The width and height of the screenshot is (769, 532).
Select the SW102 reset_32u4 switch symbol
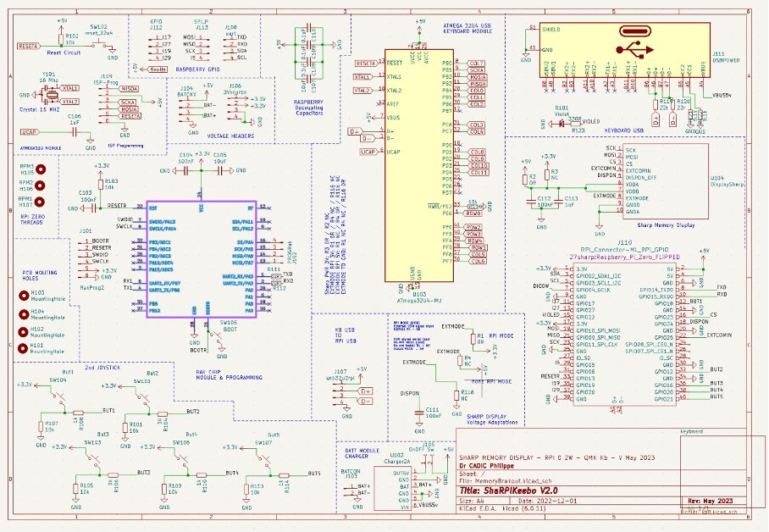tap(101, 44)
